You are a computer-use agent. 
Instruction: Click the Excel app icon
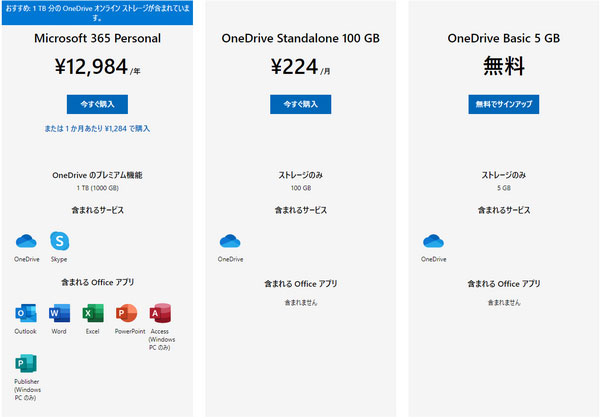coord(93,313)
